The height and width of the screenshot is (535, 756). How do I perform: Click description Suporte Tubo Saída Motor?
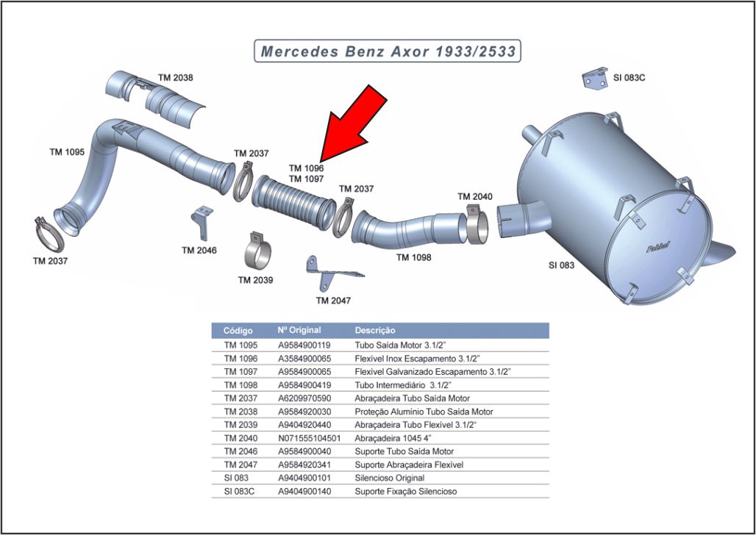[x=404, y=451]
